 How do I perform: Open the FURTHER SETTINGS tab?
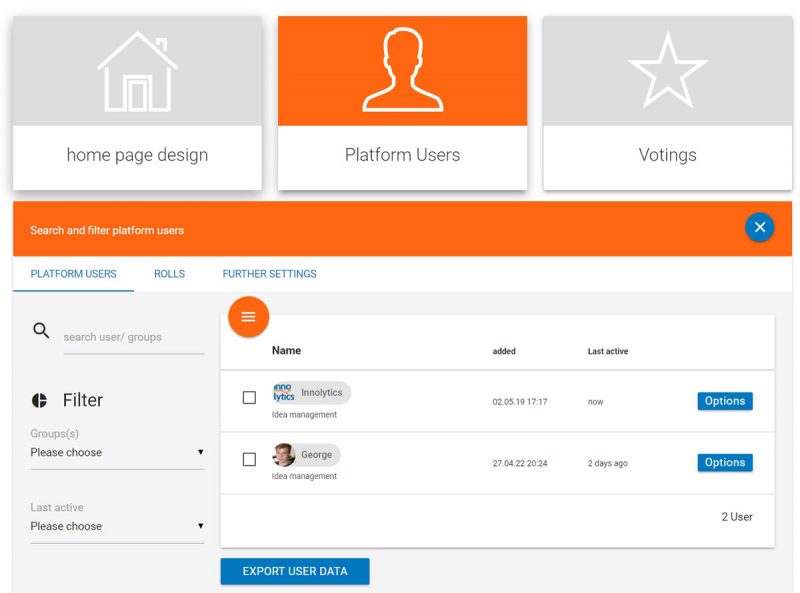pos(268,273)
